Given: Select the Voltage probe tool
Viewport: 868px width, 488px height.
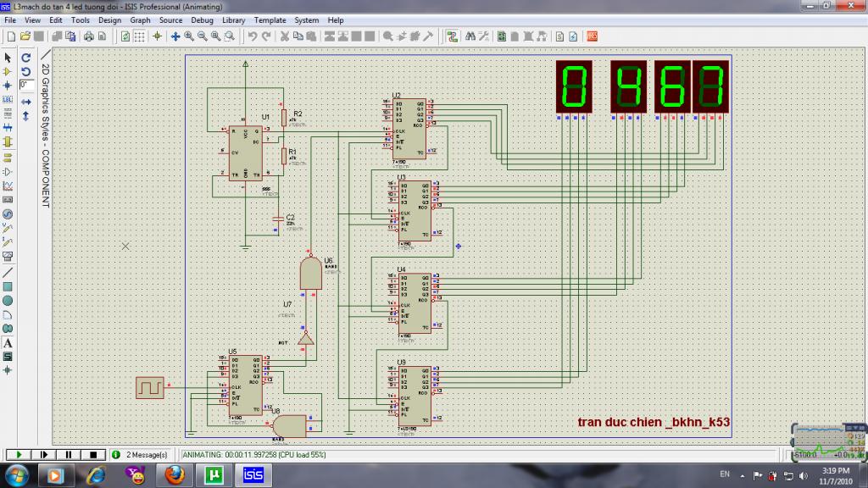Looking at the screenshot, I should [8, 228].
